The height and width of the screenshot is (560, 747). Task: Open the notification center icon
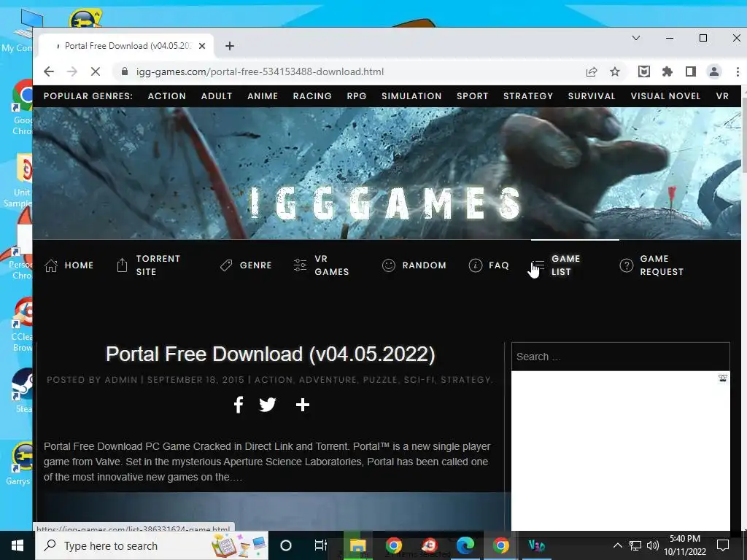[723, 545]
